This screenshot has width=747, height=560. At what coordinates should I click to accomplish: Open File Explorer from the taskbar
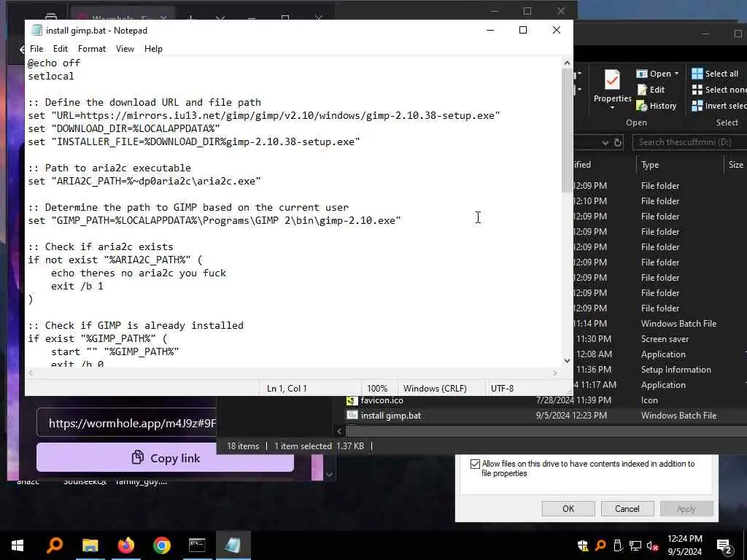(90, 545)
